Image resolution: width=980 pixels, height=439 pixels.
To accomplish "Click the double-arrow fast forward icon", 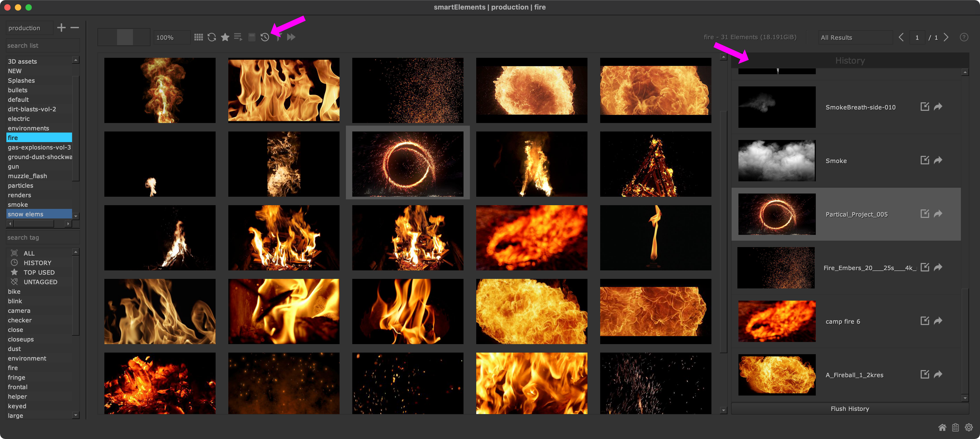I will (x=291, y=37).
